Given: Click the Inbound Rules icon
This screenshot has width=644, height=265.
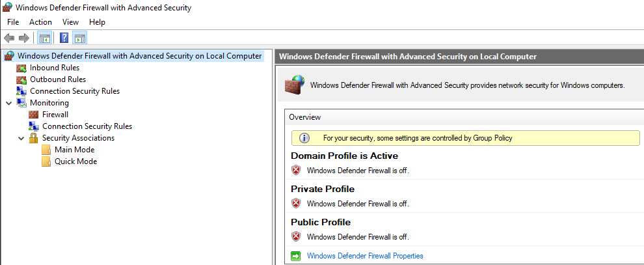Looking at the screenshot, I should [x=21, y=68].
